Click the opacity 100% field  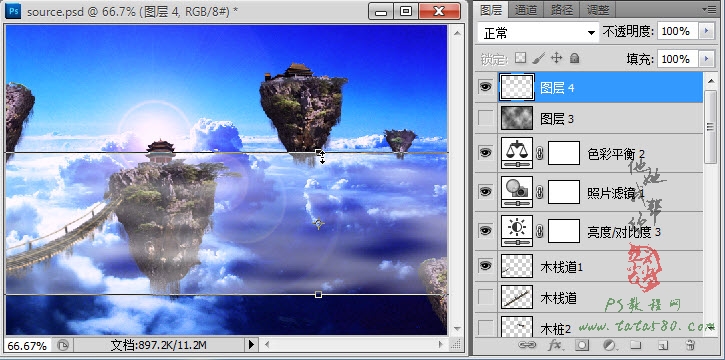click(678, 31)
